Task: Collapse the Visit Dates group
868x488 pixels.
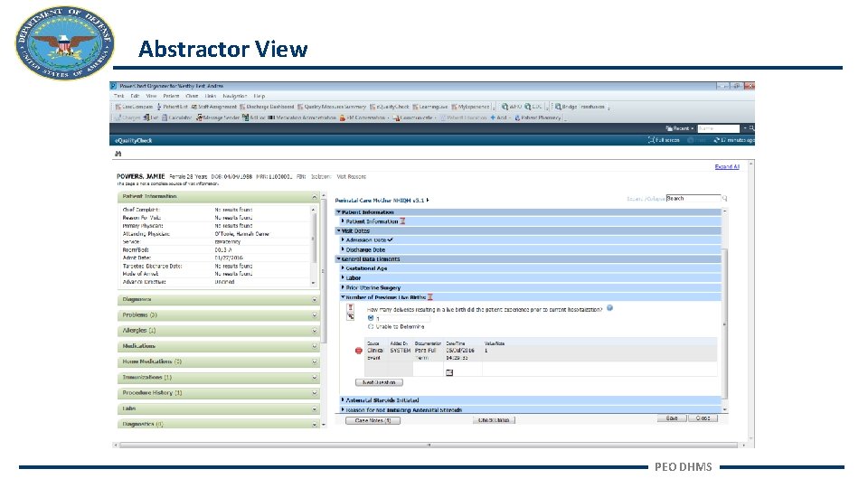Action: [x=338, y=230]
